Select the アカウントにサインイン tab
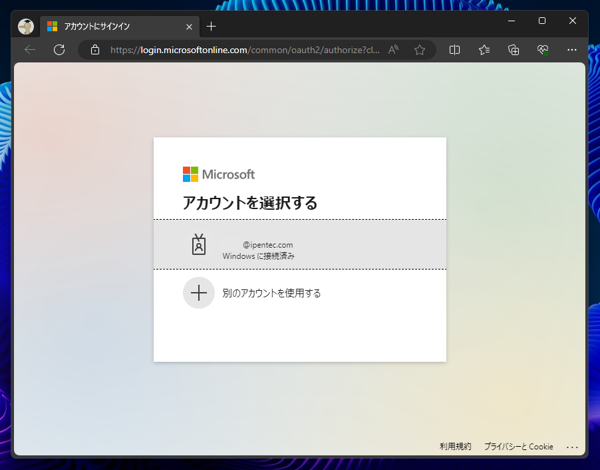 [120, 26]
